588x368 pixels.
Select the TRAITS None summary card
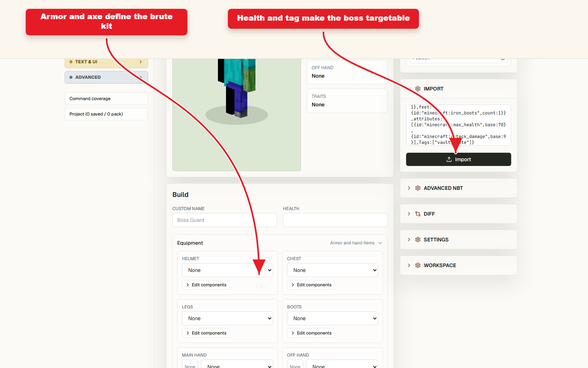tap(347, 101)
